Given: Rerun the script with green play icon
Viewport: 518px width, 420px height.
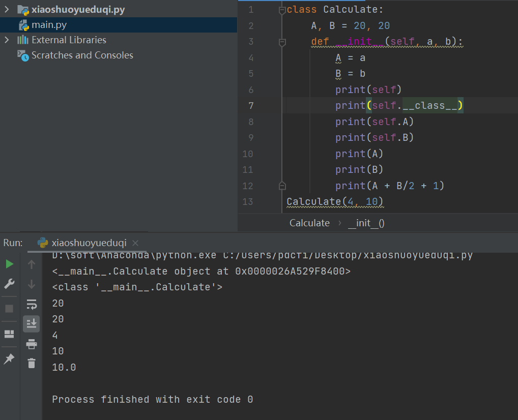Looking at the screenshot, I should [x=9, y=264].
